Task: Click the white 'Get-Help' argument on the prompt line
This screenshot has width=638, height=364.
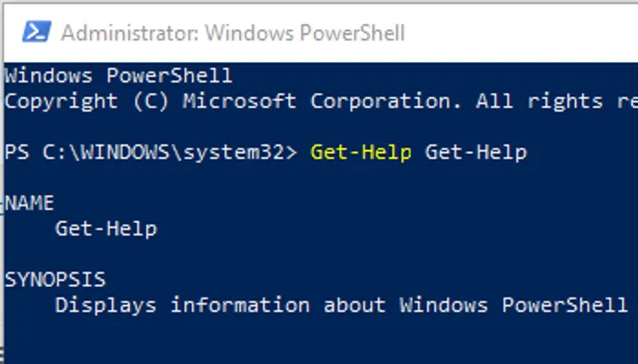Action: 476,152
